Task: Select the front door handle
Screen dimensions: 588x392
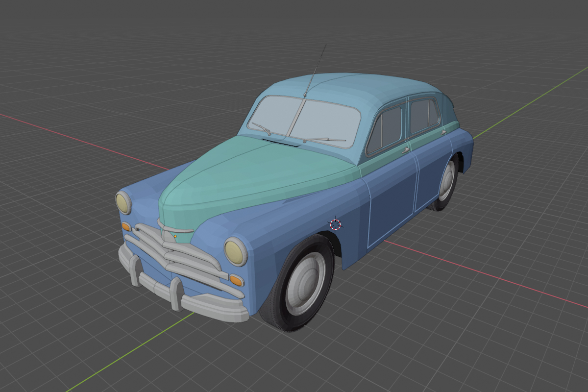Action: tap(406, 150)
